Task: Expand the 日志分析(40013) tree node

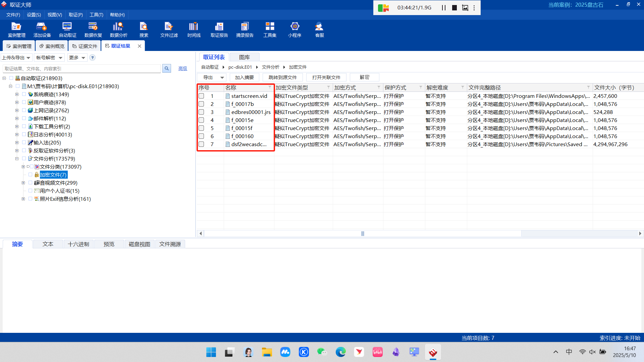Action: 17,134
